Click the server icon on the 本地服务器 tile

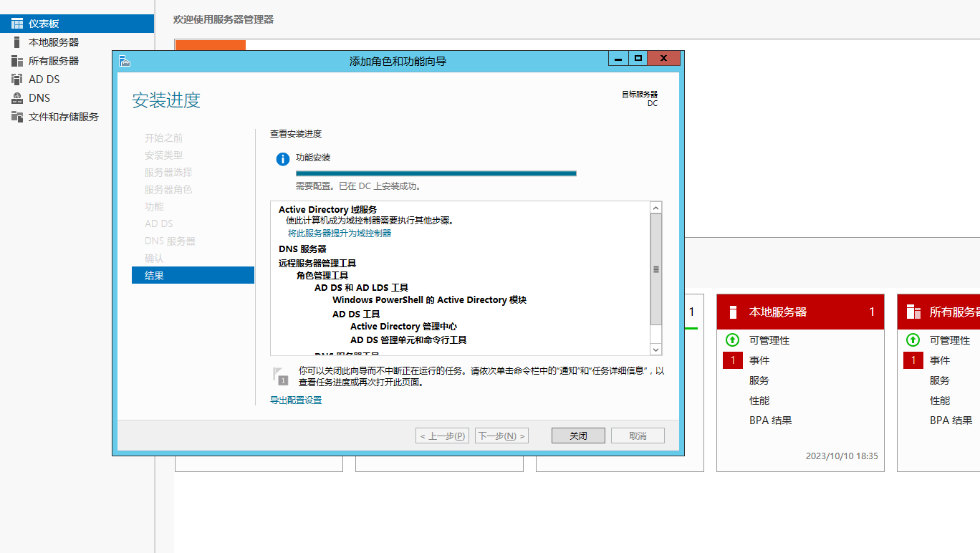click(733, 312)
